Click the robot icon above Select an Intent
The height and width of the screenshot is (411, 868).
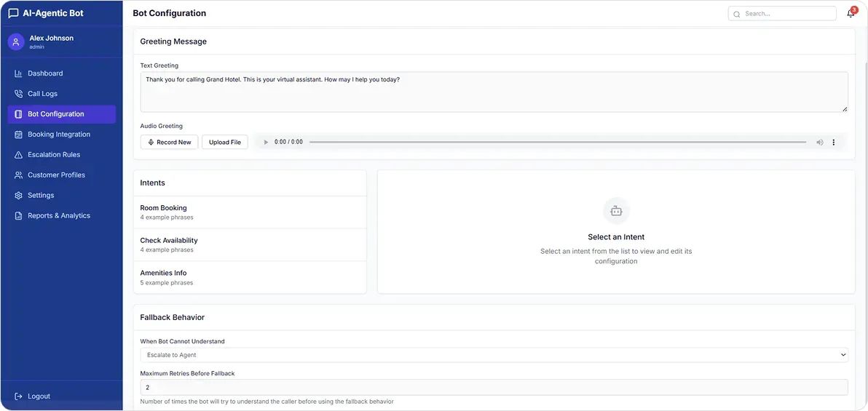point(616,211)
